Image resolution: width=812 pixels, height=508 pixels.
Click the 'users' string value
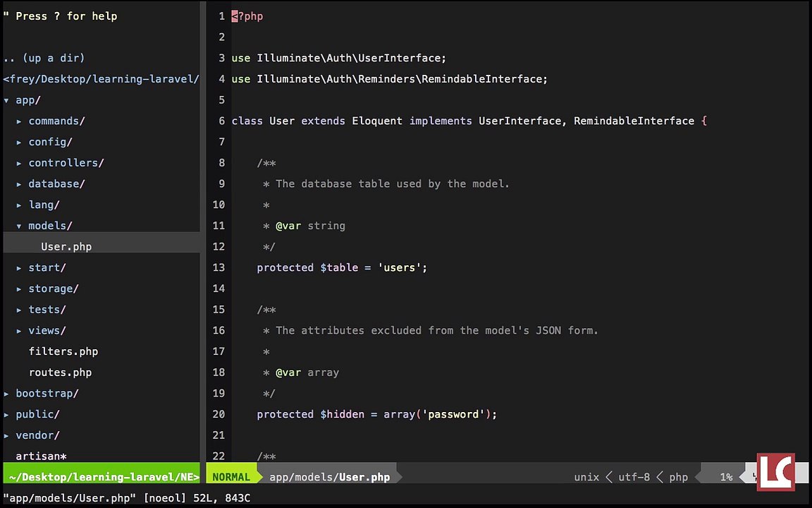click(399, 267)
